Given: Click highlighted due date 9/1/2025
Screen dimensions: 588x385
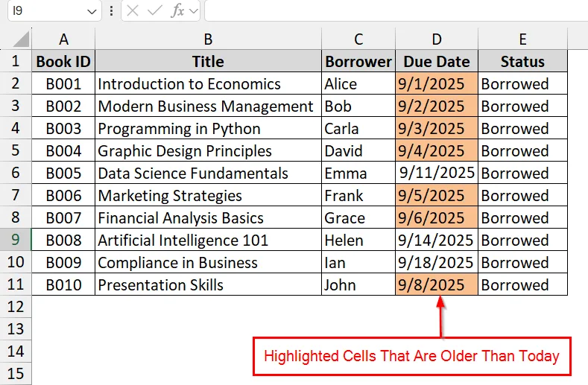Looking at the screenshot, I should [437, 83].
